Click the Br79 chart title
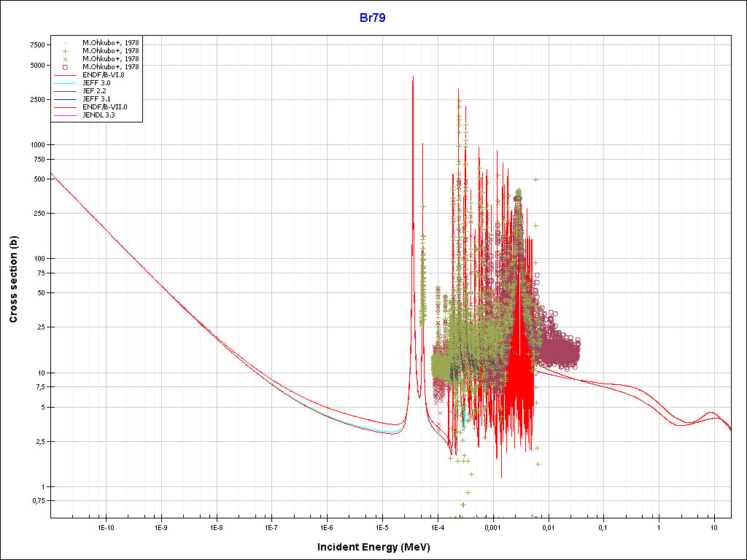Image resolution: width=747 pixels, height=560 pixels. (372, 17)
